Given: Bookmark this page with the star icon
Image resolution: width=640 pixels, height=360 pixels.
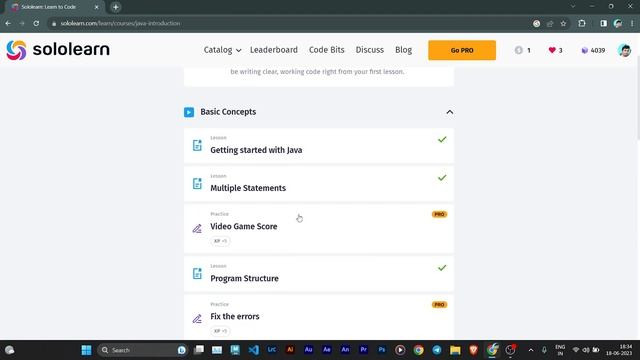Looking at the screenshot, I should pyautogui.click(x=563, y=24).
